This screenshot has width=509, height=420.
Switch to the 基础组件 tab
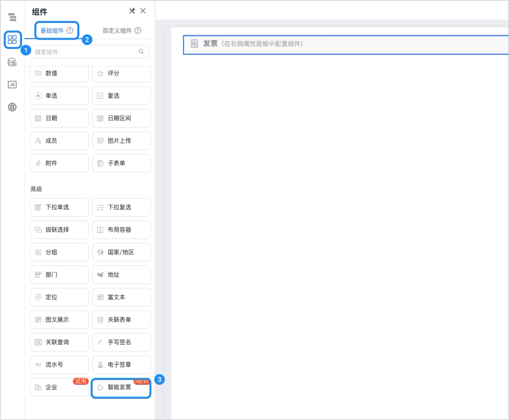pos(52,30)
